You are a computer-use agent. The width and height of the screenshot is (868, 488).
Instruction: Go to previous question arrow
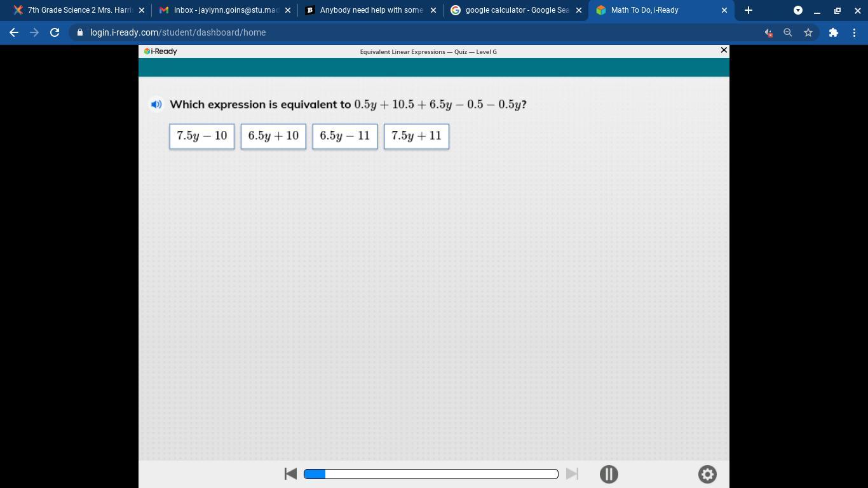tap(290, 473)
